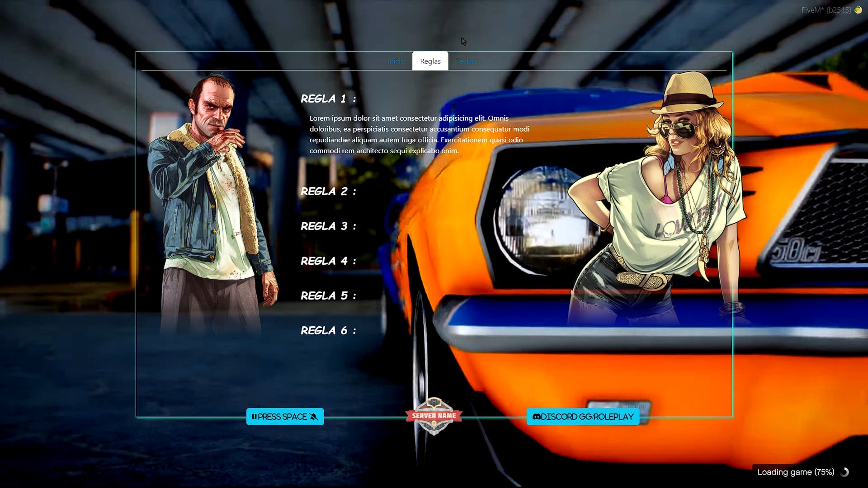Image resolution: width=868 pixels, height=488 pixels.
Task: Click the SERVER NAME badge logo
Action: (434, 416)
